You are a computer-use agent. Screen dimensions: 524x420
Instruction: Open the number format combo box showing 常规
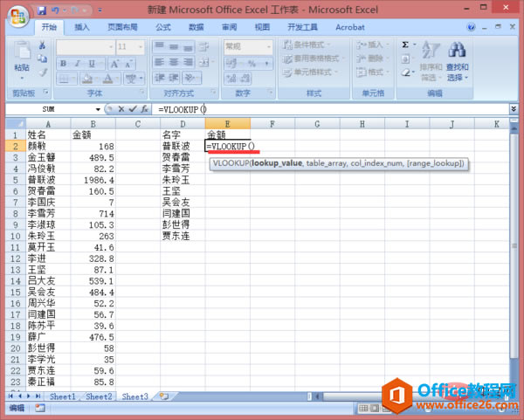click(248, 46)
